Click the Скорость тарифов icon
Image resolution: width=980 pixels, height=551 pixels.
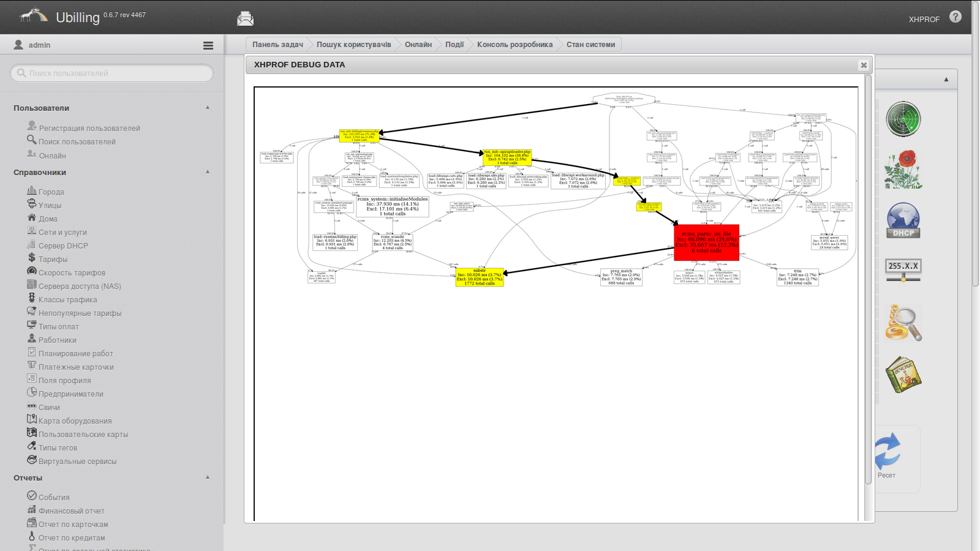click(x=32, y=271)
